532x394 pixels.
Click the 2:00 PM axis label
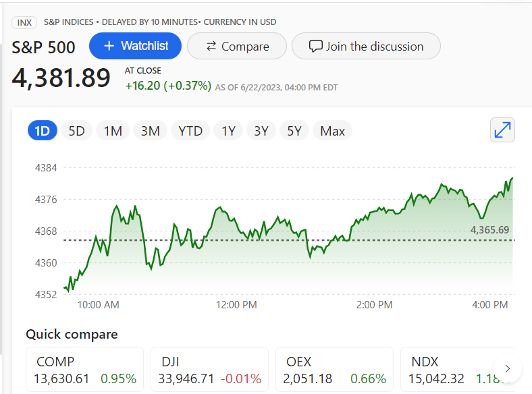pos(374,305)
